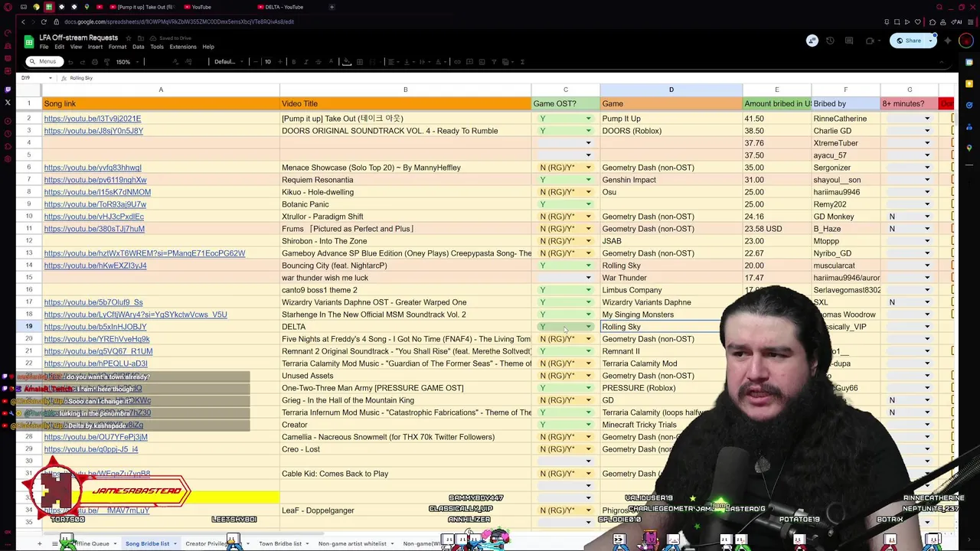This screenshot has height=551, width=980.
Task: Click the Name box showing D19
Action: (37, 78)
